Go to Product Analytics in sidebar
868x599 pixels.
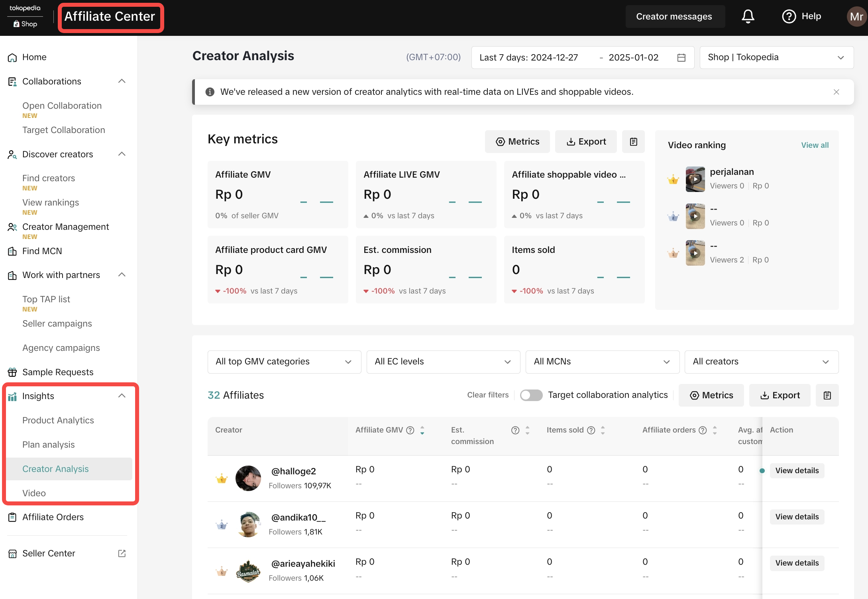[58, 420]
